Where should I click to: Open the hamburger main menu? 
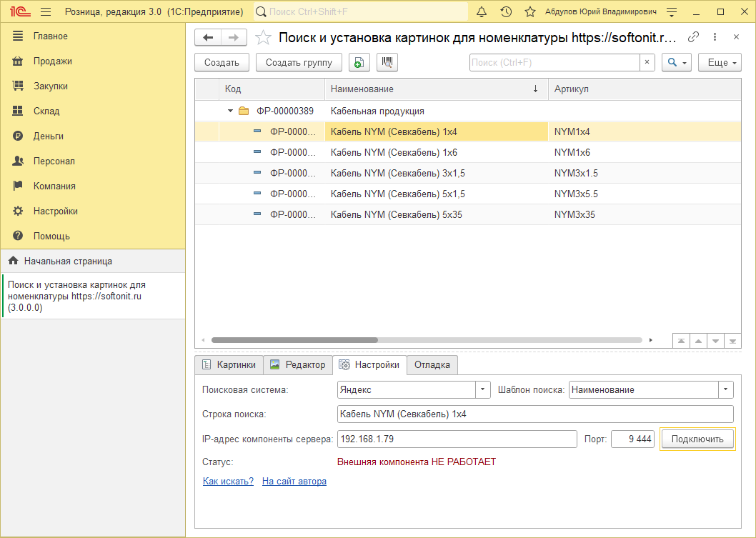coord(46,12)
